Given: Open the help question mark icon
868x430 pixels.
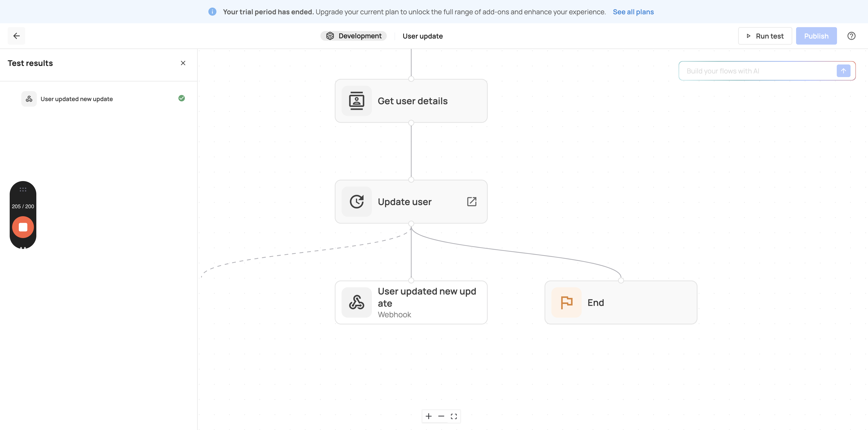Looking at the screenshot, I should 851,36.
